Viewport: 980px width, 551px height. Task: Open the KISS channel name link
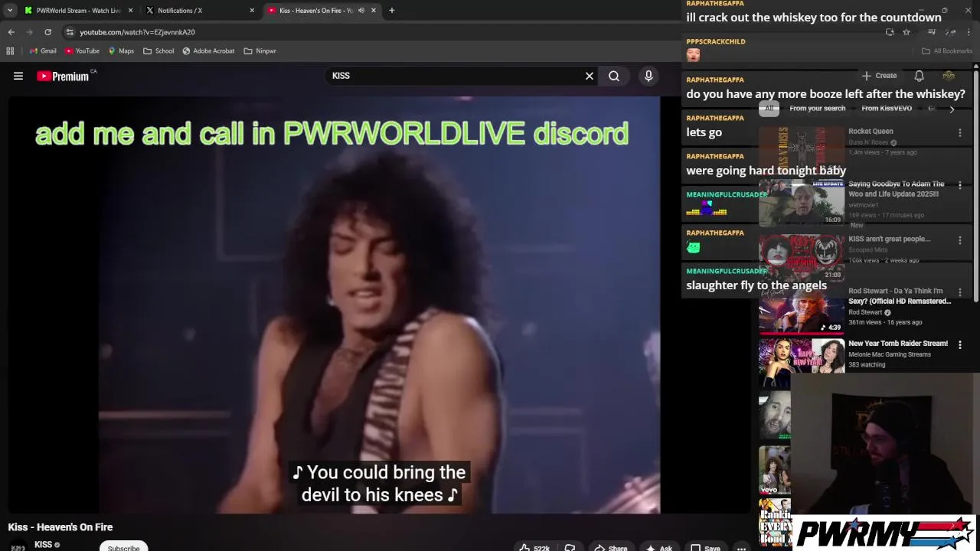[x=43, y=545]
